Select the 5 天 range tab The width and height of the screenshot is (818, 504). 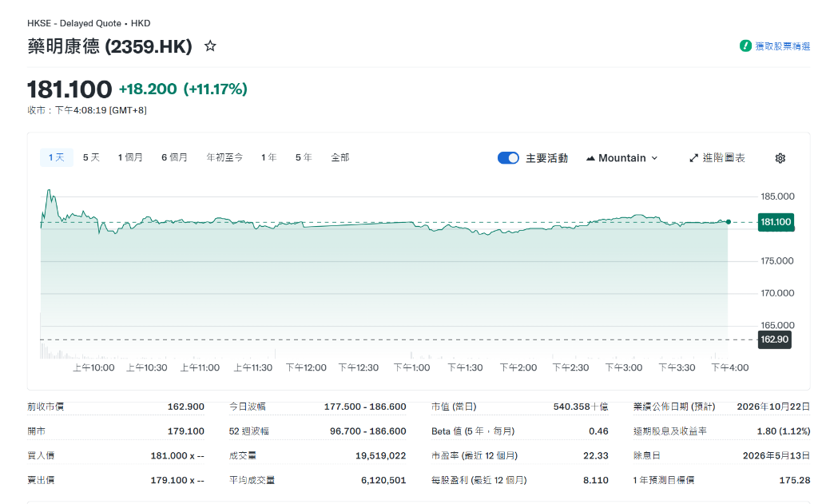[91, 157]
